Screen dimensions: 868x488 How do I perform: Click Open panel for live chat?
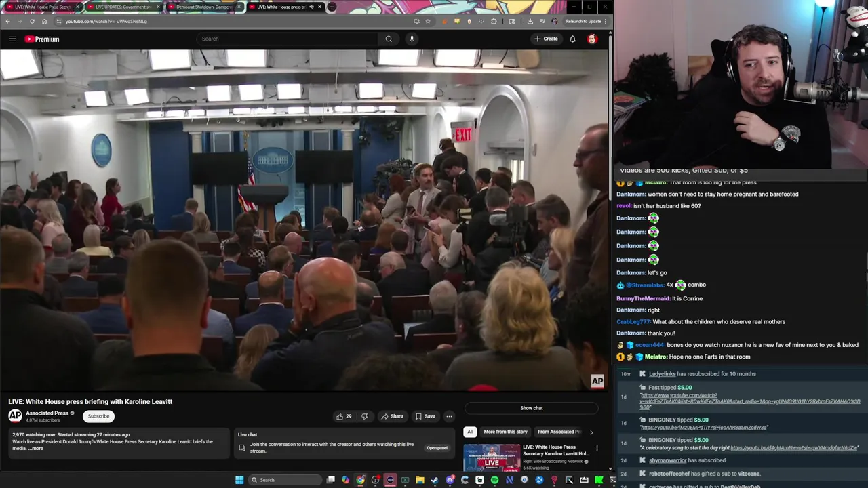point(437,448)
